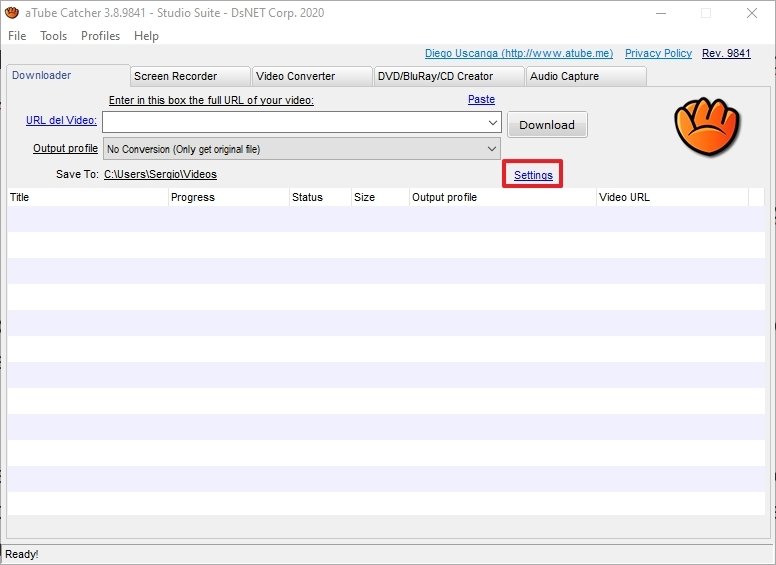
Task: Sort by the Size column header
Action: pyautogui.click(x=380, y=197)
